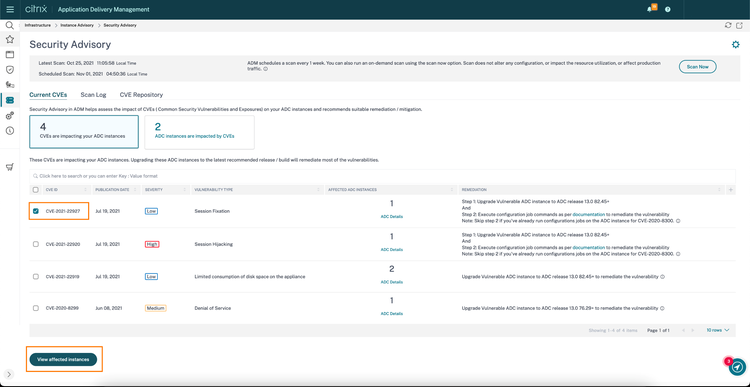
Task: Select the '4 CVEs are impacting' card
Action: pos(84,132)
